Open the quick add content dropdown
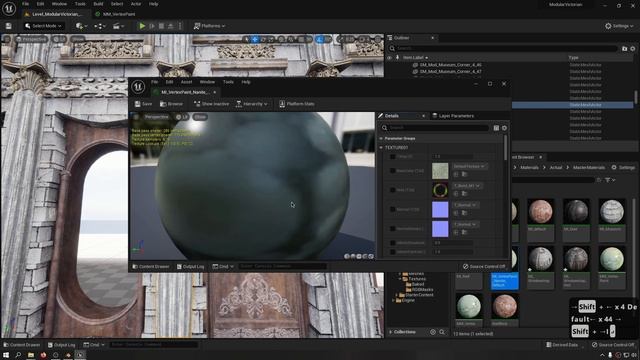The image size is (640, 360). click(x=82, y=26)
